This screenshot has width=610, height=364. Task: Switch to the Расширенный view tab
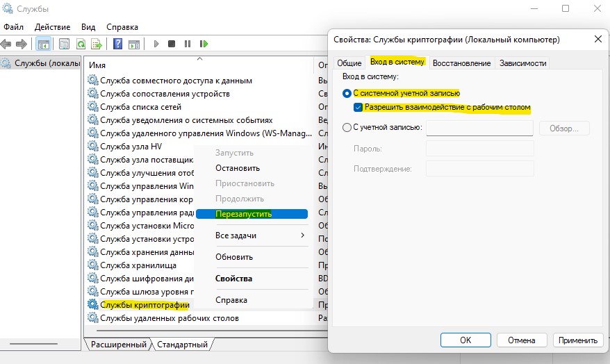pyautogui.click(x=119, y=344)
